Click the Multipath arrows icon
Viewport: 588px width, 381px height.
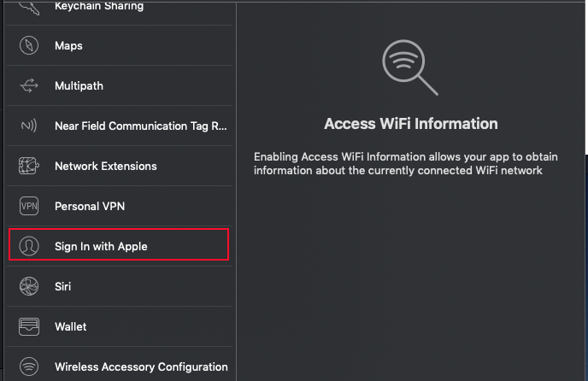[29, 85]
